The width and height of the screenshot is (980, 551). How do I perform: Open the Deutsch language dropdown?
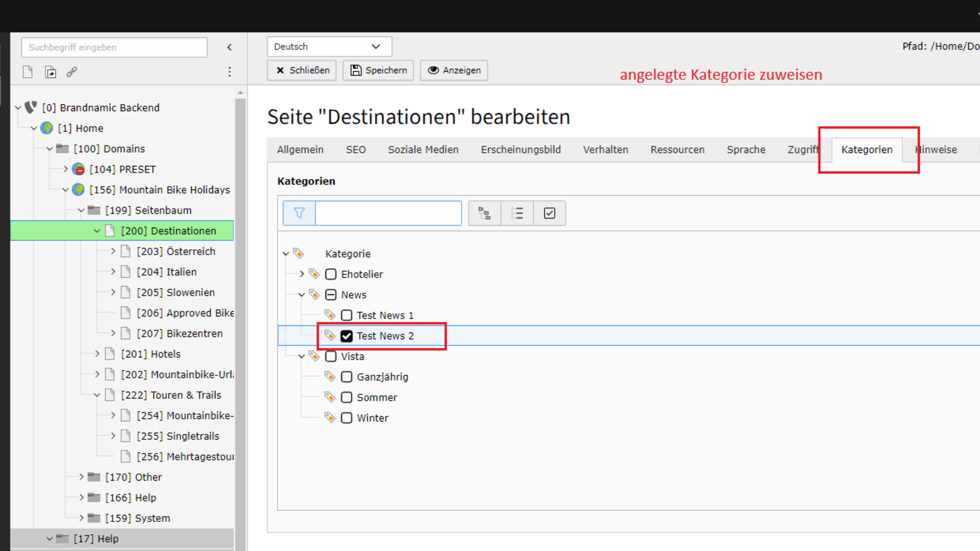click(329, 46)
